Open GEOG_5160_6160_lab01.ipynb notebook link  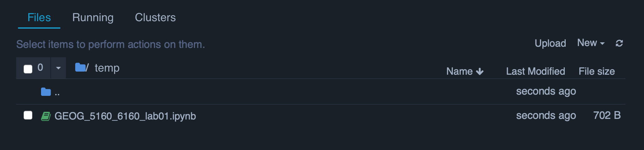[125, 116]
